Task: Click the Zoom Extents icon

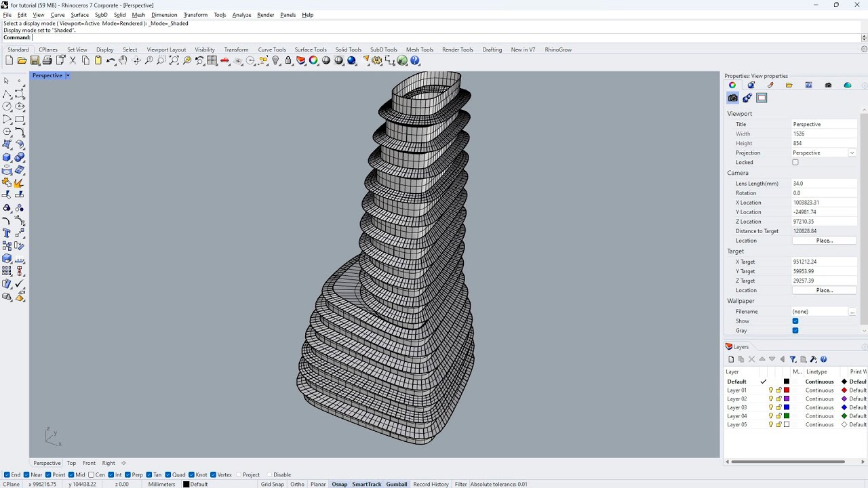Action: (x=174, y=60)
